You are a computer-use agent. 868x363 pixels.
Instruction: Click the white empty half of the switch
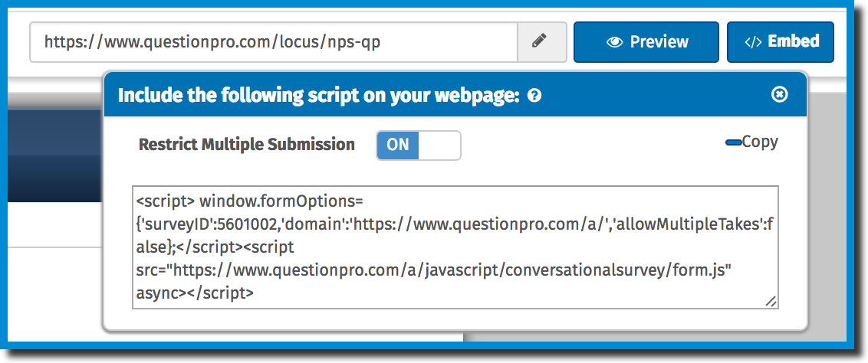click(x=439, y=146)
